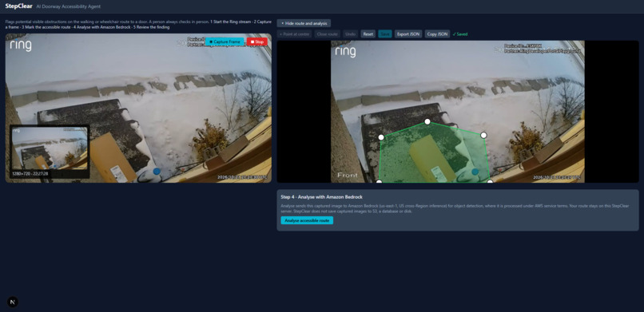644x312 pixels.
Task: Click the Point at centre button
Action: pyautogui.click(x=295, y=34)
